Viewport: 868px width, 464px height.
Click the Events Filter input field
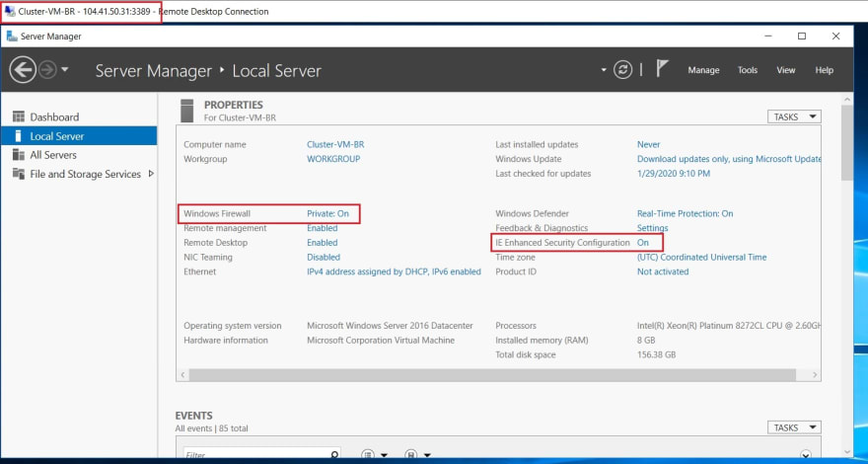point(256,454)
